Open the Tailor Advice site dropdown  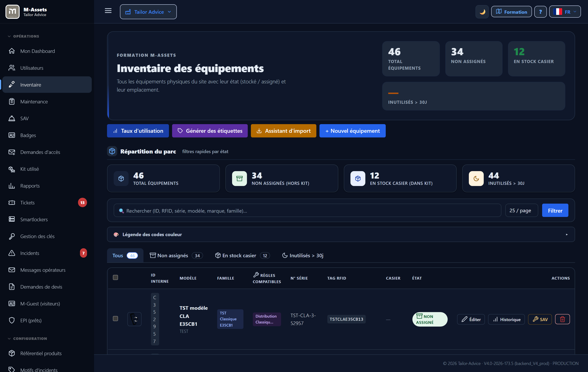click(x=148, y=12)
